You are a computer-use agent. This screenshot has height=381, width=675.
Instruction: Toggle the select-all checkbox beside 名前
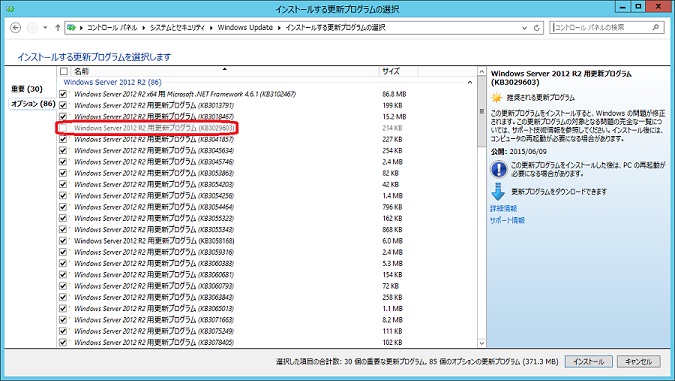pos(64,71)
